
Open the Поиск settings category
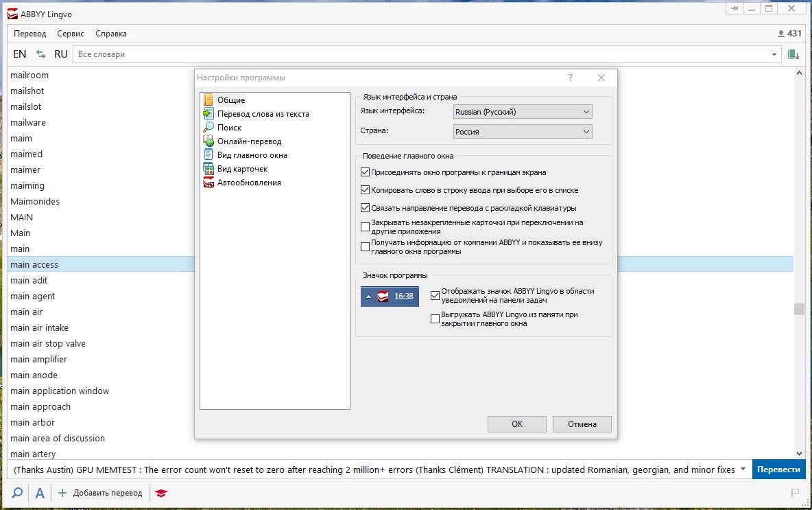(223, 128)
